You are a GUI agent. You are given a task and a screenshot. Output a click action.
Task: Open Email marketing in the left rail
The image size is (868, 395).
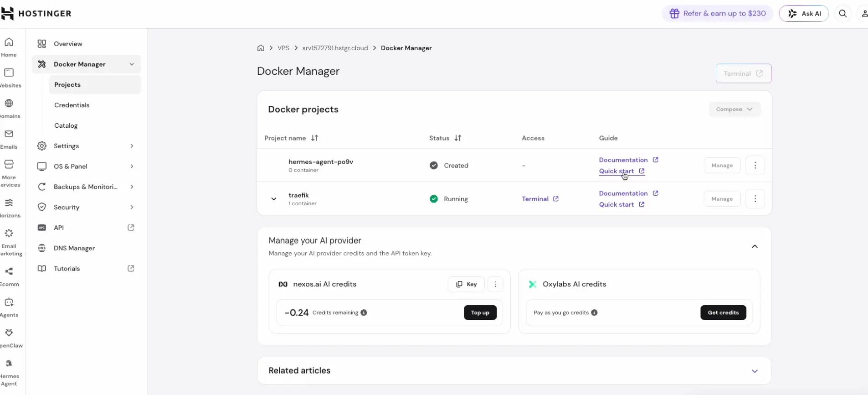click(10, 243)
